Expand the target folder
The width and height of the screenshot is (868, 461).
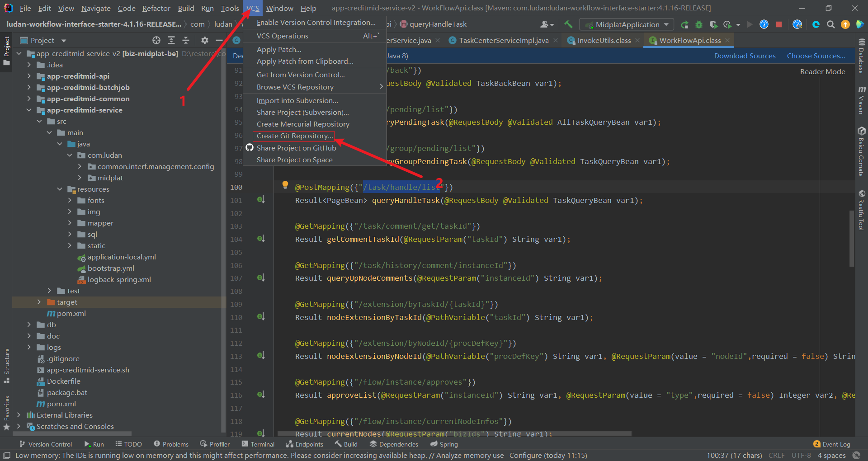pos(39,302)
